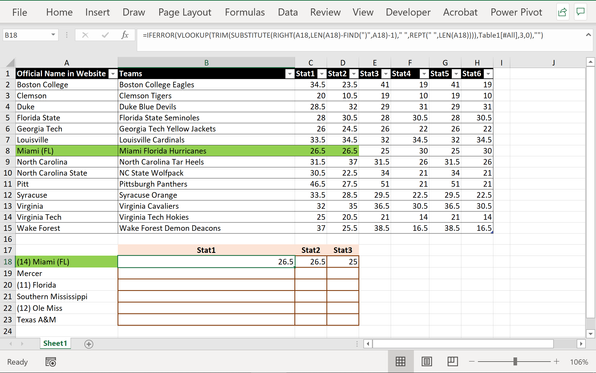Select cell (12) Ole Miss

(67, 308)
